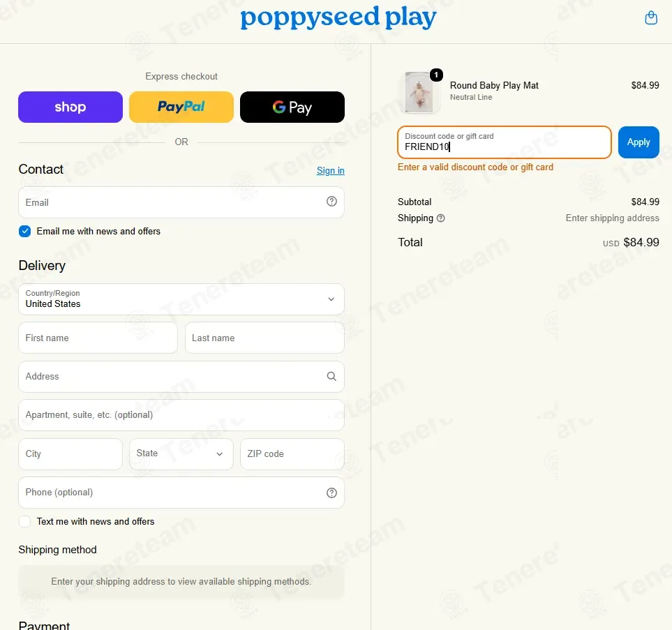
Task: Select the Round Baby Play Mat title
Action: (x=494, y=85)
